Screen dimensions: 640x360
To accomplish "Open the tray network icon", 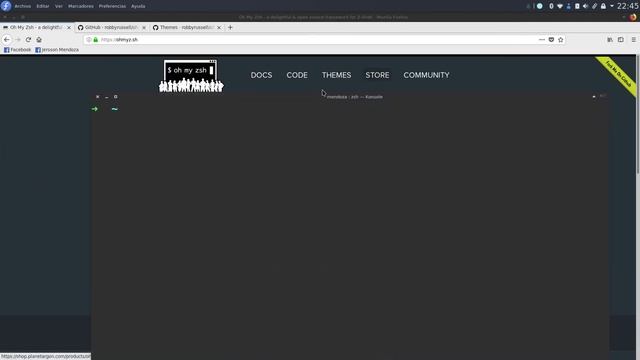I will click(x=560, y=6).
